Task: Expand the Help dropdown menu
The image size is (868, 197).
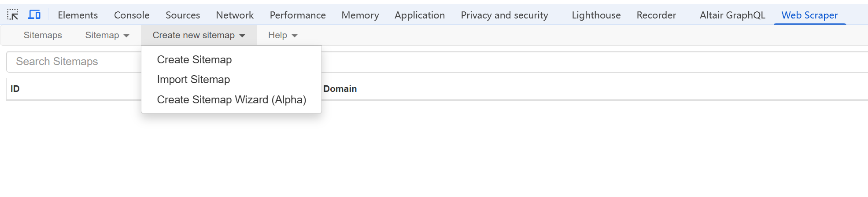Action: [x=283, y=35]
